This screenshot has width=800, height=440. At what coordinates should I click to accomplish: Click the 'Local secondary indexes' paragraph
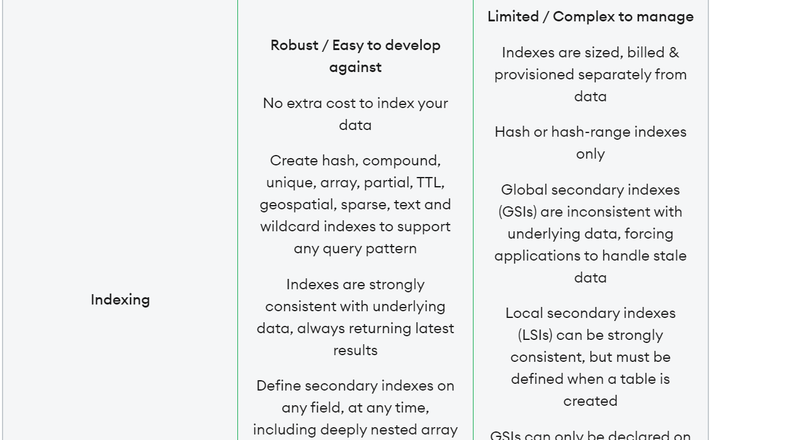click(x=590, y=357)
